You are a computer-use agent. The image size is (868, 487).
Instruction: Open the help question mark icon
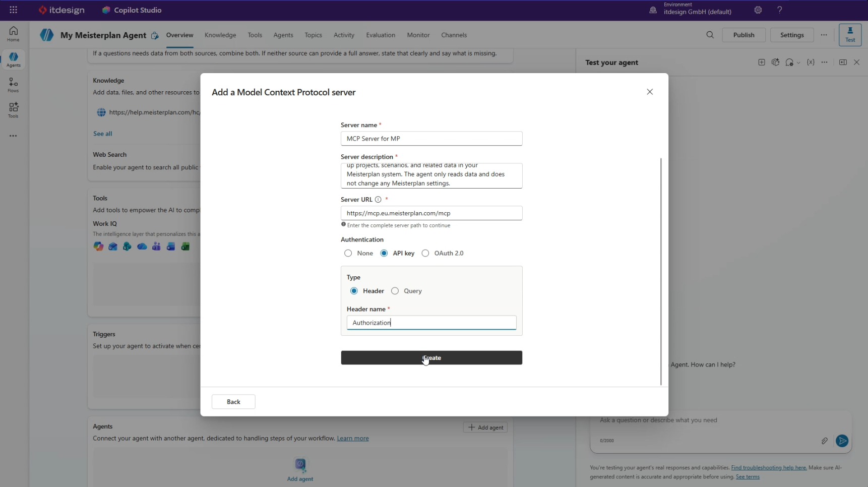pos(779,10)
